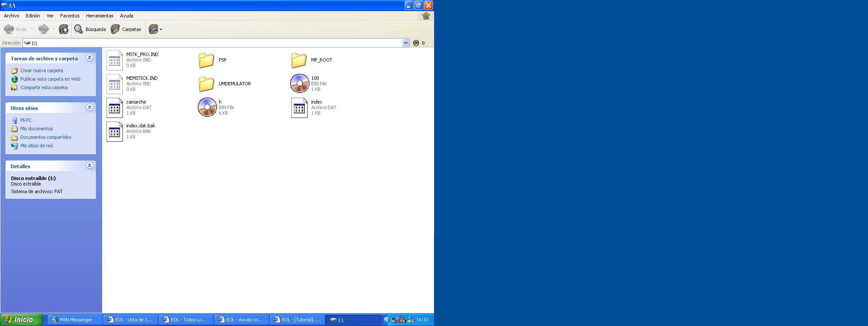Screen dimensions: 868x326
Task: Open the Búsqueda search pane
Action: point(90,29)
